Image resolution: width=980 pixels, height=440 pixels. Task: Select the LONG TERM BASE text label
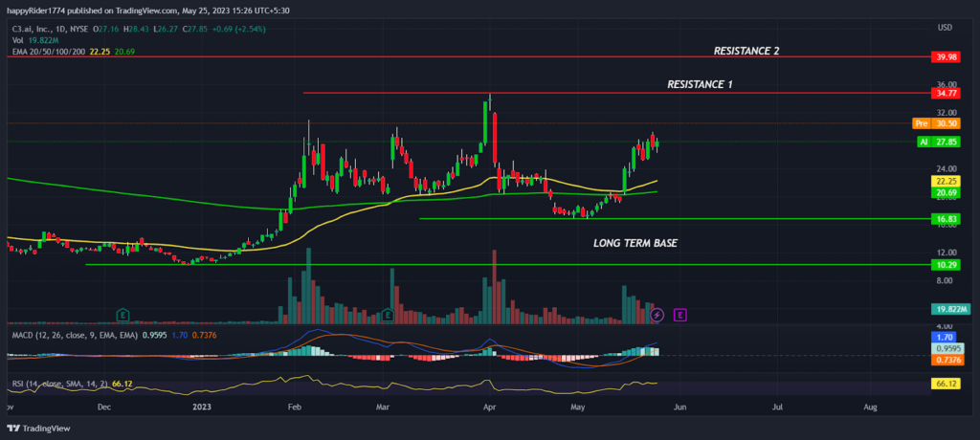(x=635, y=244)
